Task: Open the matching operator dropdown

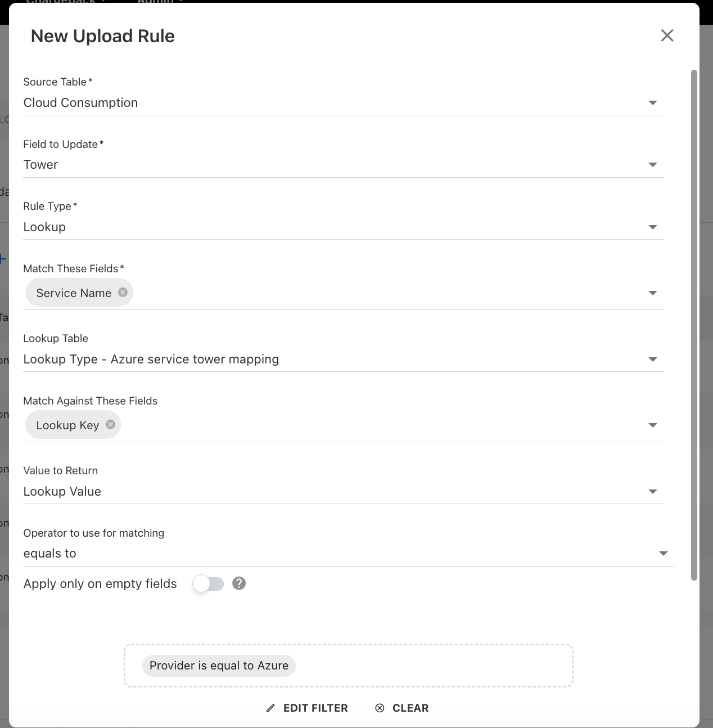Action: (663, 554)
